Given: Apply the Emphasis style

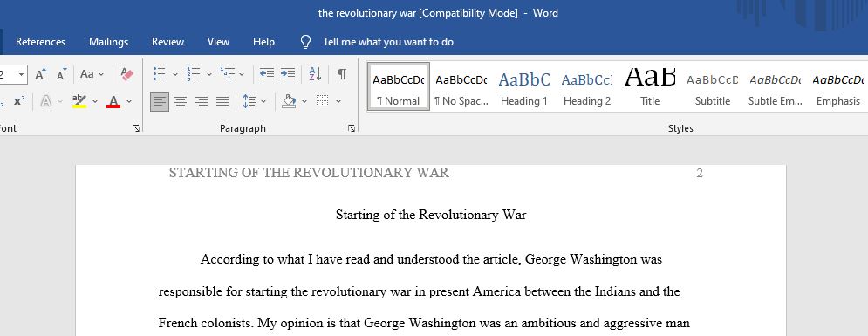Looking at the screenshot, I should 838,86.
